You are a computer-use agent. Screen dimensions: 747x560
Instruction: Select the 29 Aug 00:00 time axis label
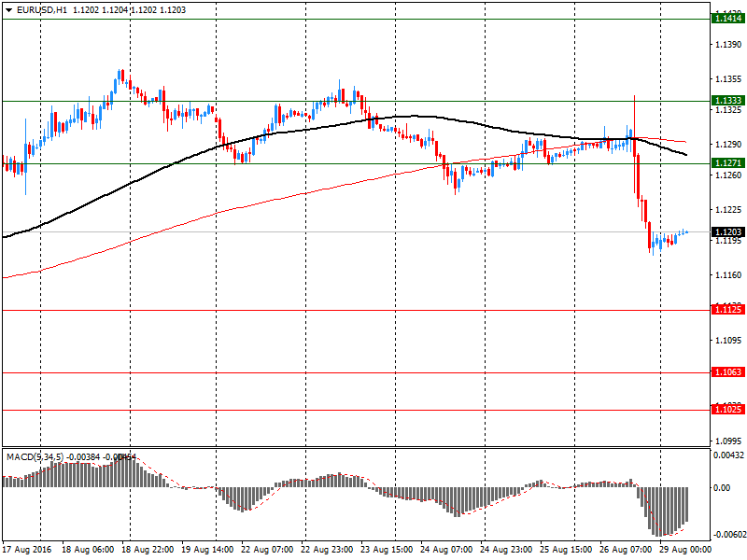point(685,550)
